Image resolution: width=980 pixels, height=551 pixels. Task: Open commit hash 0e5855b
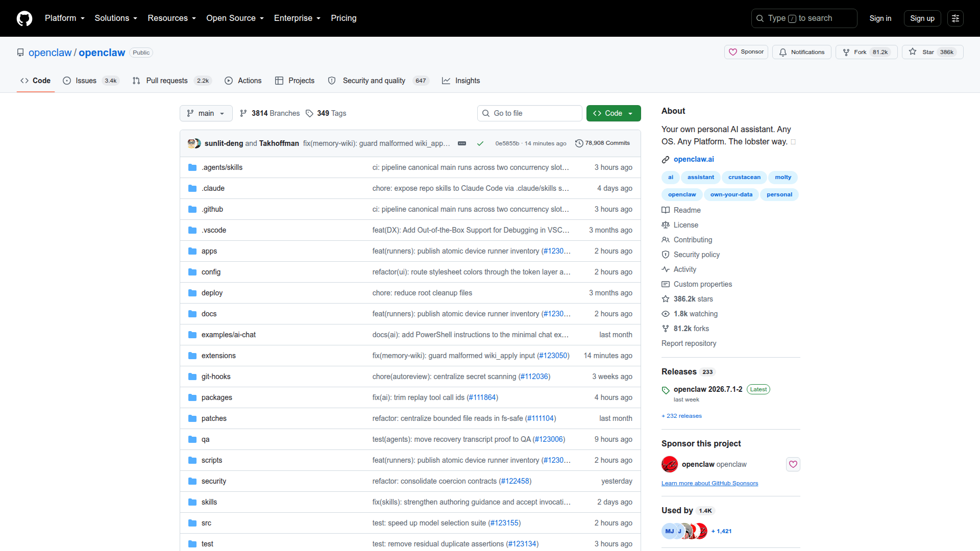point(507,143)
